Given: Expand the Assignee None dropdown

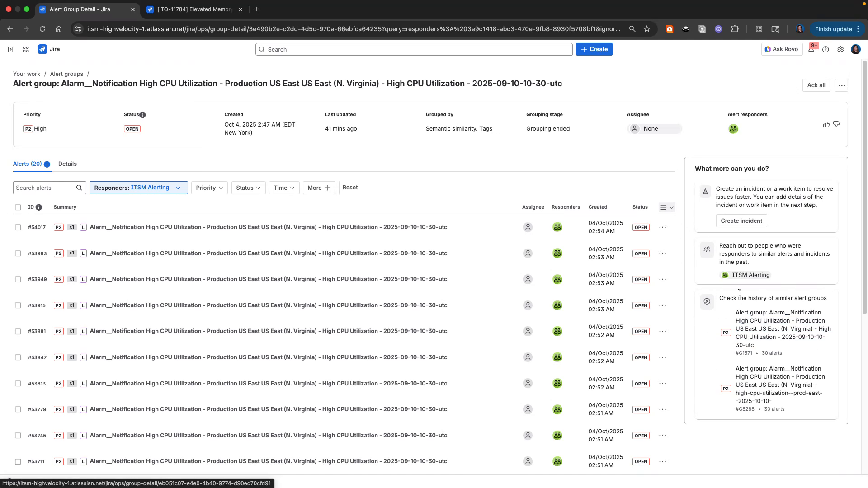Looking at the screenshot, I should coord(654,128).
